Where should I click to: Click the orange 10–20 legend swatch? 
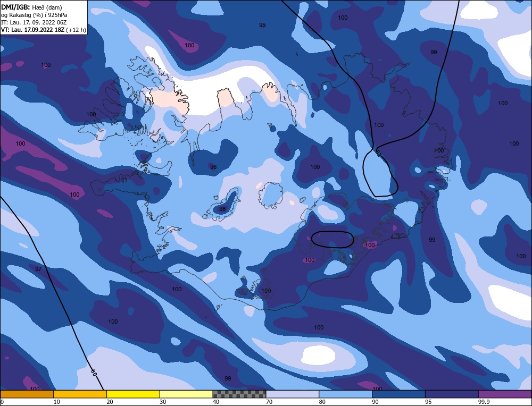click(80, 394)
